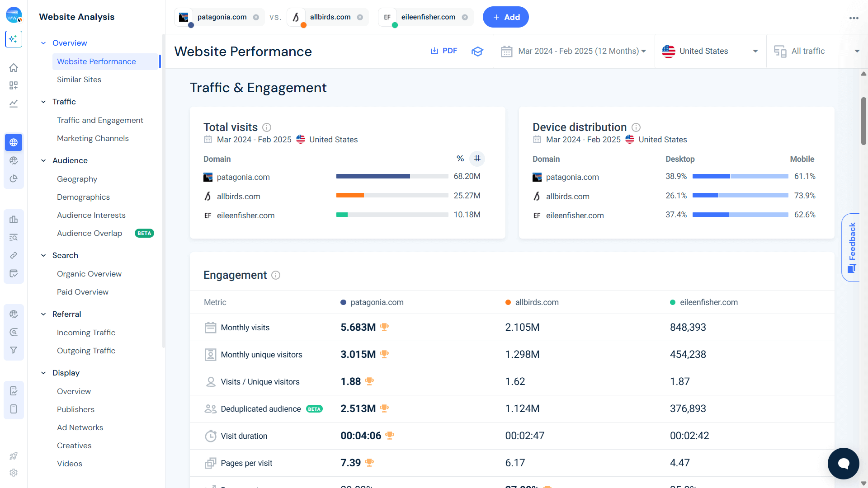Download the report as PDF
This screenshot has height=488, width=868.
click(444, 51)
